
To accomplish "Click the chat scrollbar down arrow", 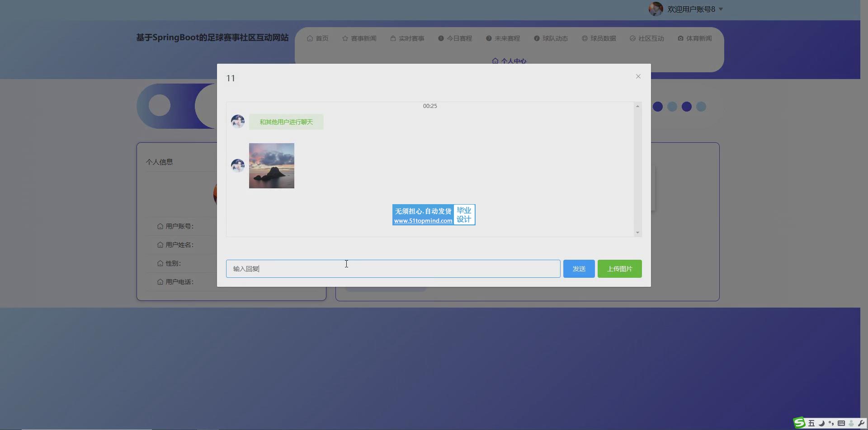I will coord(637,233).
